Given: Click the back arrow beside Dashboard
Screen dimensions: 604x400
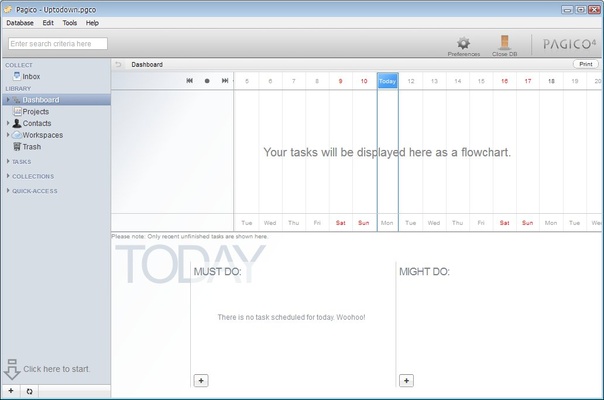Looking at the screenshot, I should point(118,64).
